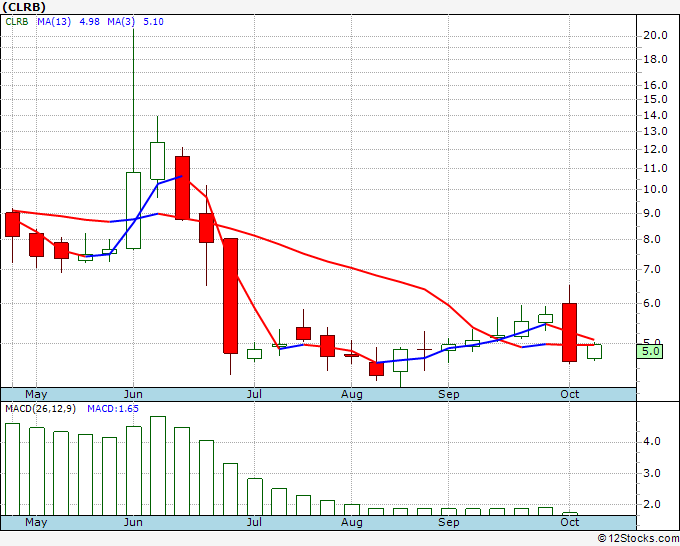Click the early October red candlestick
This screenshot has height=546, width=680.
pyautogui.click(x=570, y=332)
